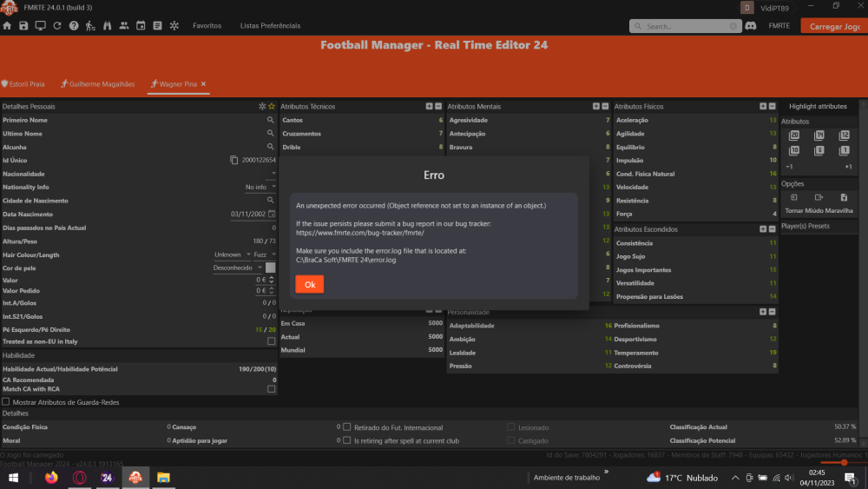Click the orange slider at bottom right
868x489 pixels.
(844, 462)
